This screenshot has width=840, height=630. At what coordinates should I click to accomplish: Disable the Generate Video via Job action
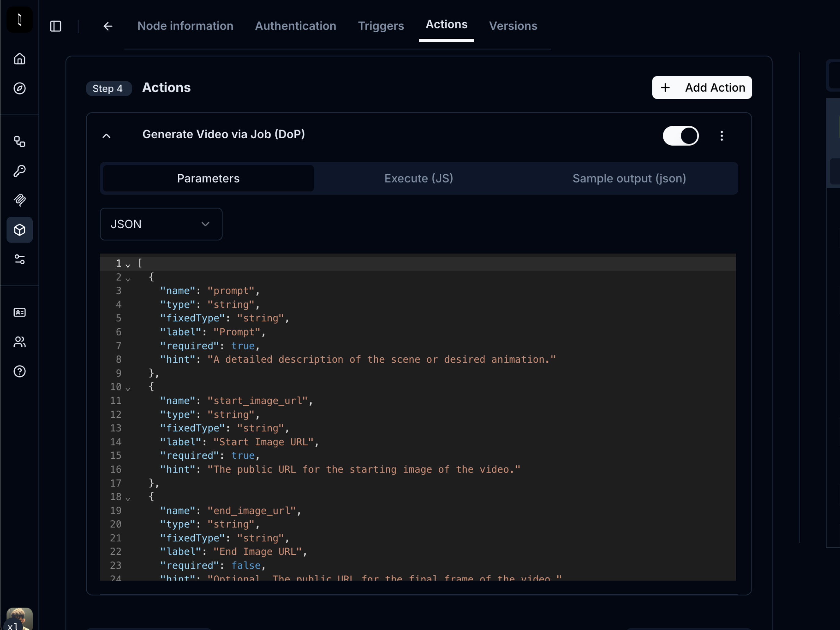tap(680, 136)
